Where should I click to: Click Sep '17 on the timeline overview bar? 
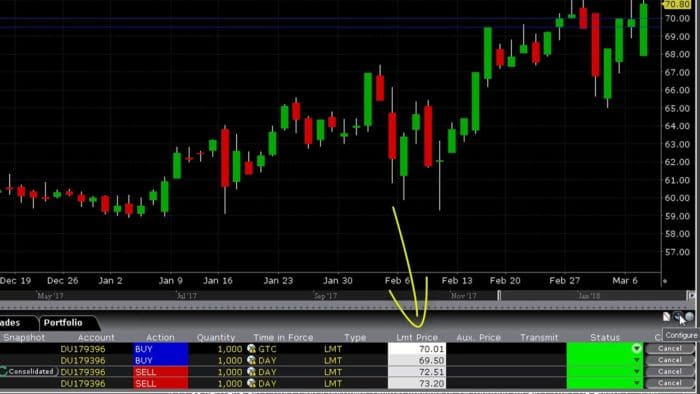point(325,296)
